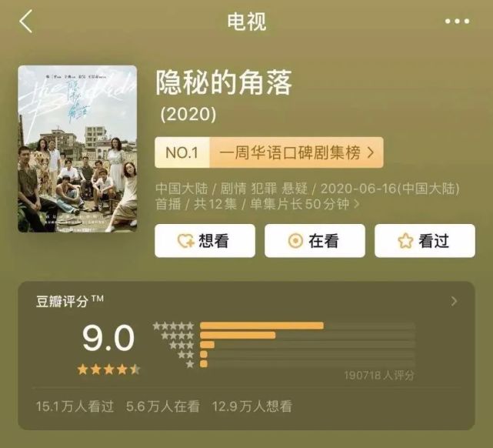Mark the show as 看过

[425, 241]
